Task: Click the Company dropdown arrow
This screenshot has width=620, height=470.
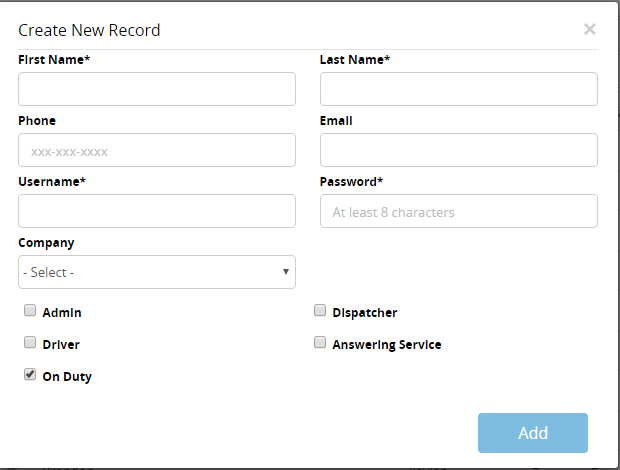Action: (285, 272)
